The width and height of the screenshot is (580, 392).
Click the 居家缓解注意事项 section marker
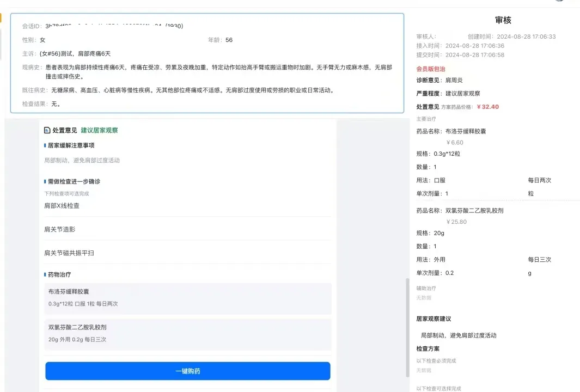pos(46,145)
